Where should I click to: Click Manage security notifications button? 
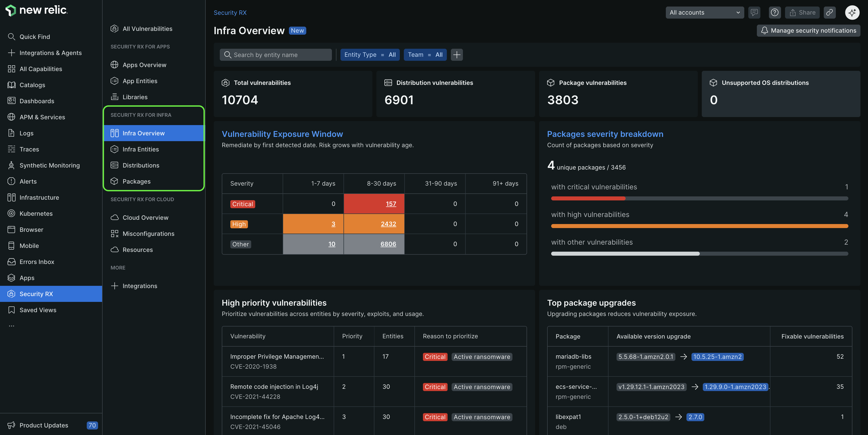pos(808,30)
